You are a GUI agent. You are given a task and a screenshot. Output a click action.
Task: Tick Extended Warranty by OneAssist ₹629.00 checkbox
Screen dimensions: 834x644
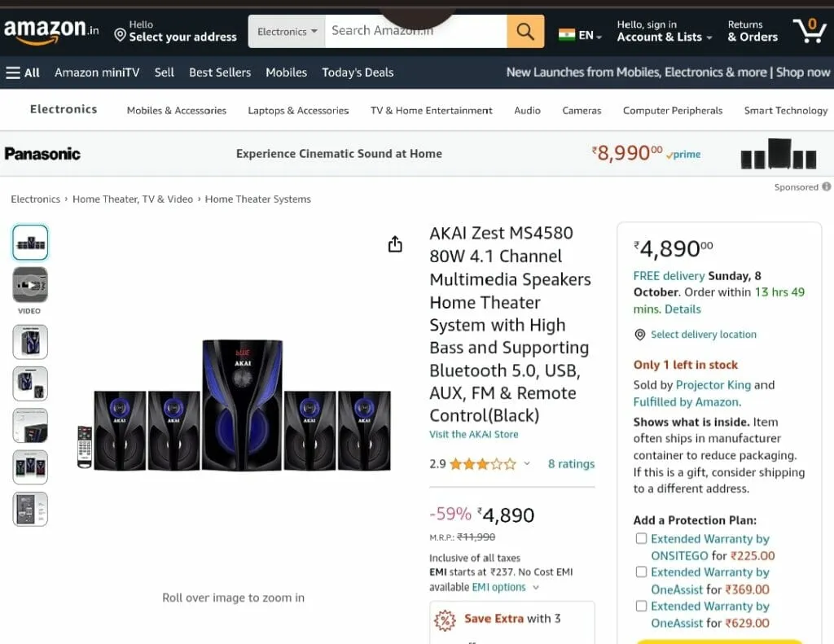point(642,606)
